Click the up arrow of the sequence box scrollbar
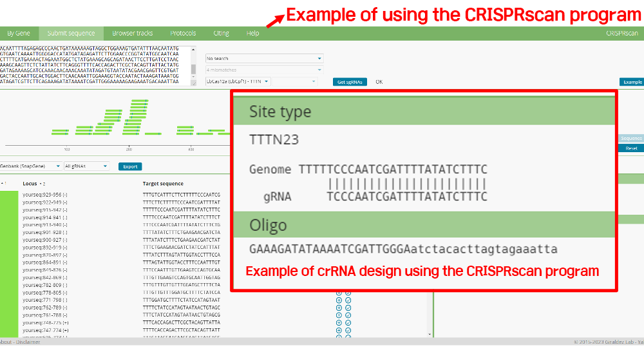 click(193, 50)
